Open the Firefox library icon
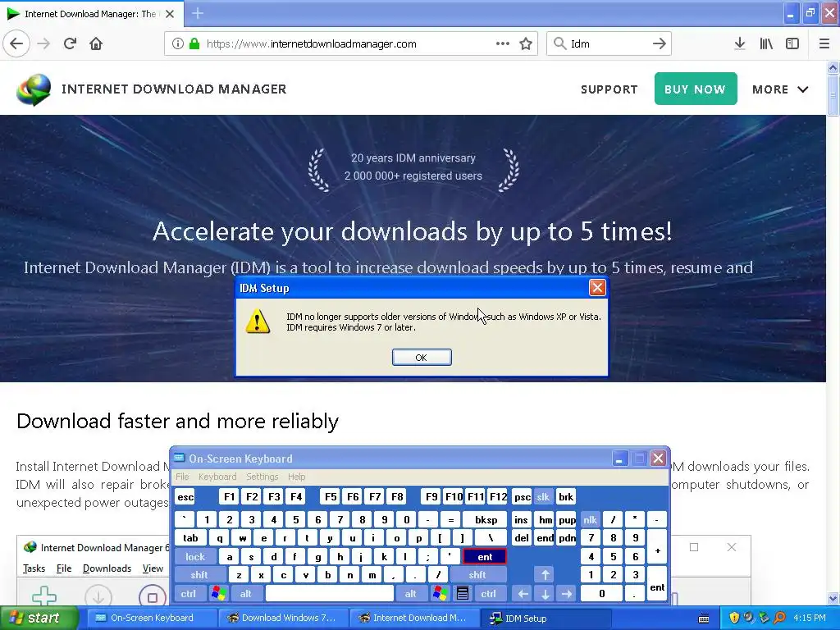The width and height of the screenshot is (840, 630). pos(766,43)
